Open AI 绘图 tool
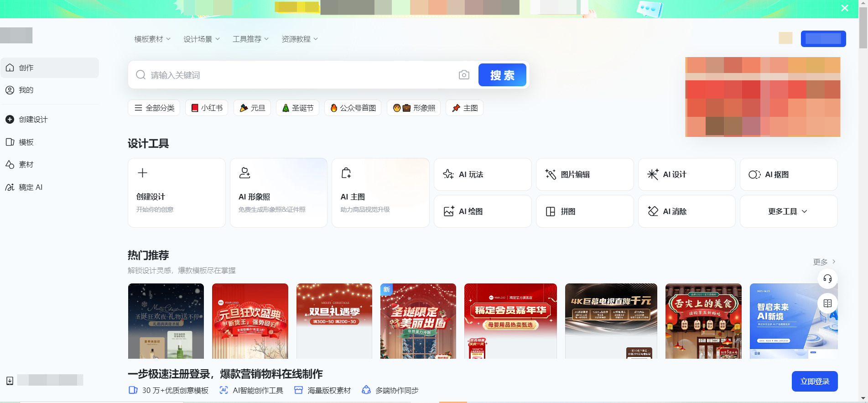 click(x=483, y=211)
